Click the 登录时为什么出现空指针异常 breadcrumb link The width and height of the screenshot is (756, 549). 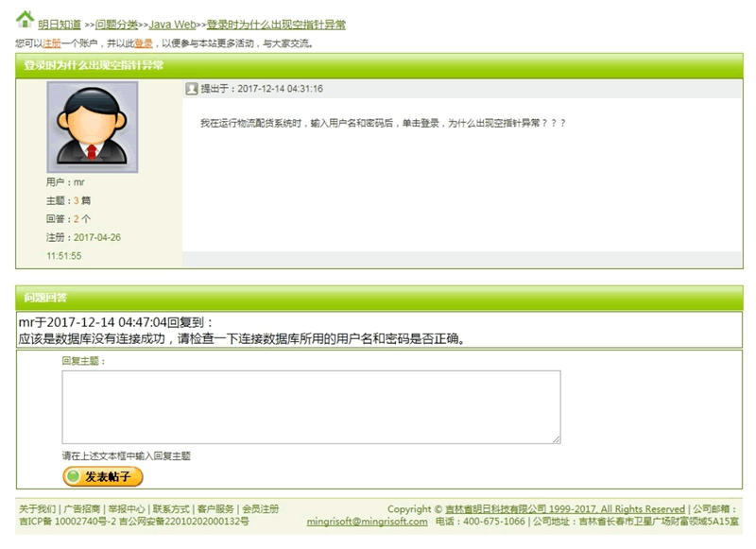pos(276,25)
